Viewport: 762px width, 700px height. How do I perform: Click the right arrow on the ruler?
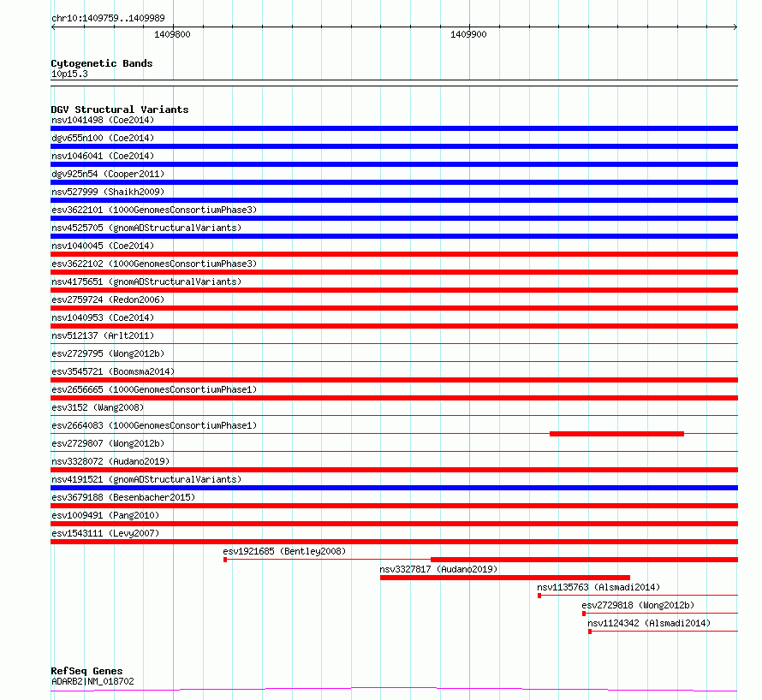point(735,27)
